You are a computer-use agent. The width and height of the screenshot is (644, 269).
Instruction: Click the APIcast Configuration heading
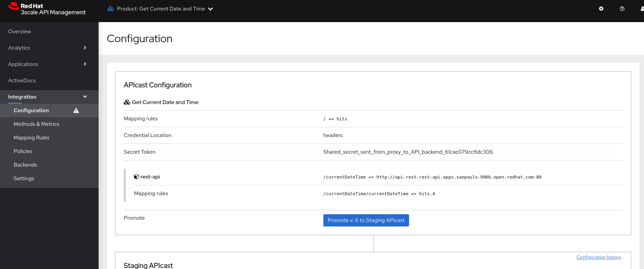click(x=157, y=85)
